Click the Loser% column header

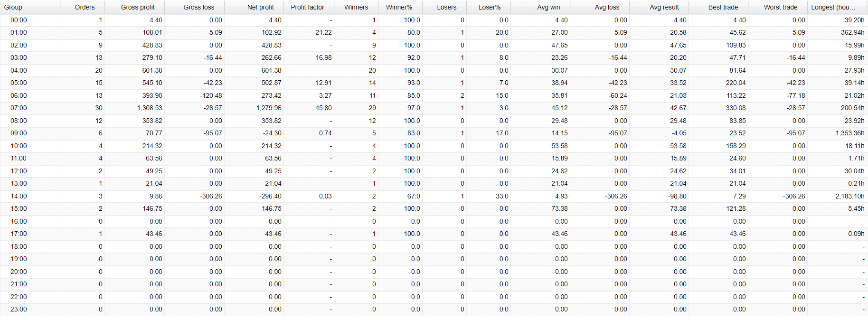point(489,7)
